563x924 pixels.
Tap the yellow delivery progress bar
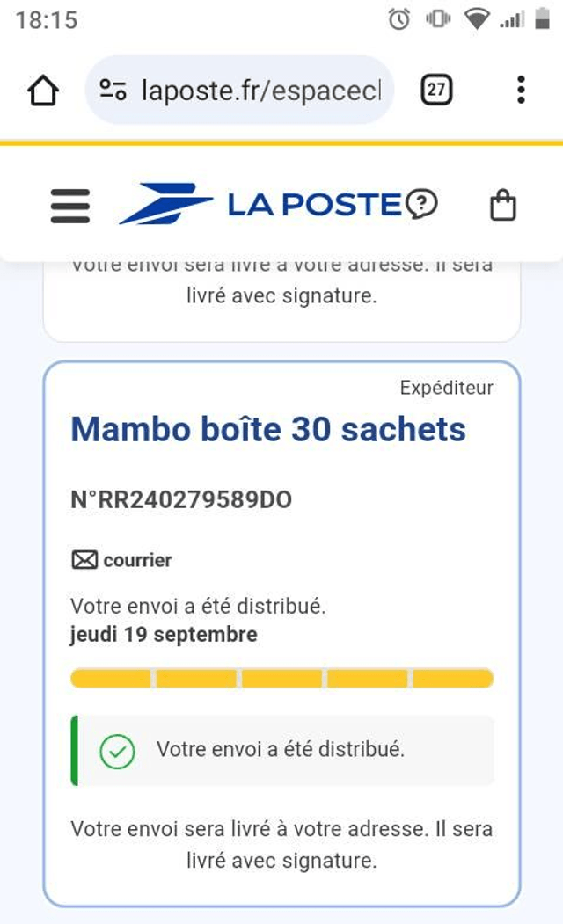point(281,678)
